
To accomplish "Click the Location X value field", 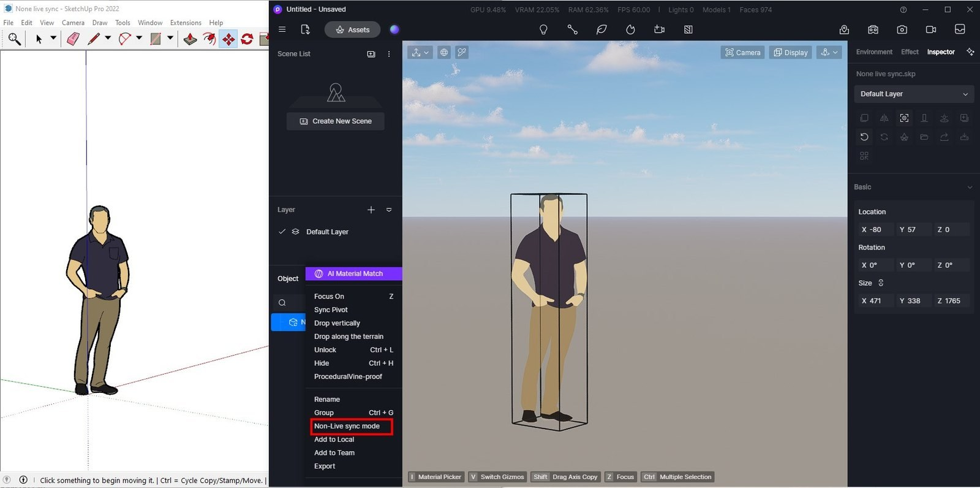I will [x=876, y=230].
